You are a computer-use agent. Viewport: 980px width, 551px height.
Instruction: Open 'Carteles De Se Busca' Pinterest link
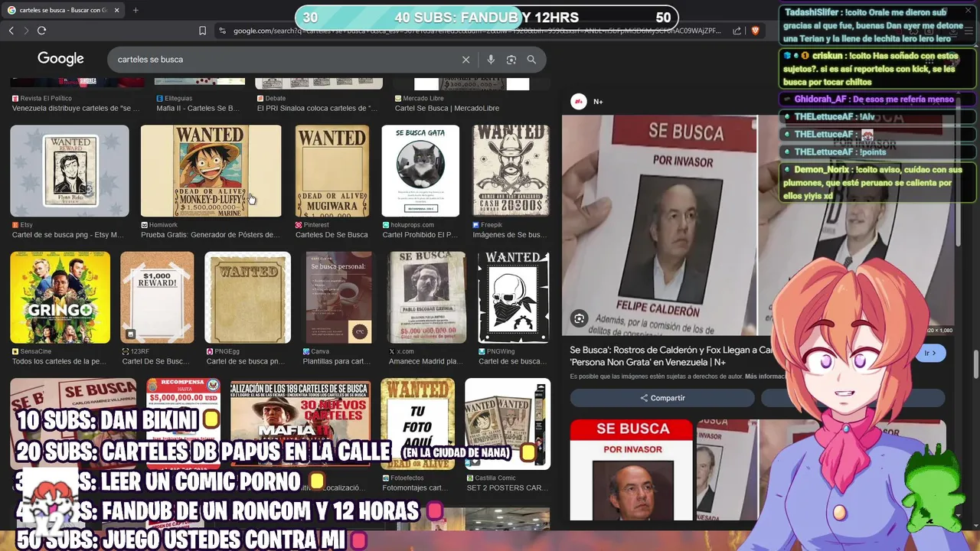click(332, 235)
